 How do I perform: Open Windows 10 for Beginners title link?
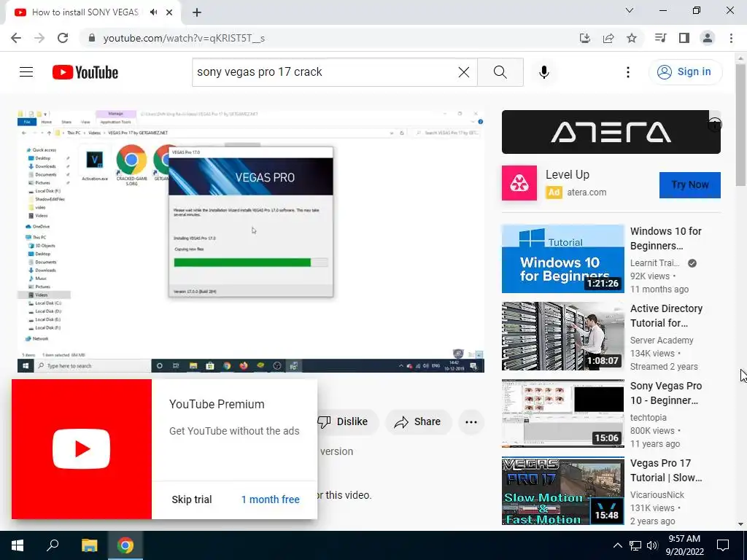pyautogui.click(x=665, y=238)
